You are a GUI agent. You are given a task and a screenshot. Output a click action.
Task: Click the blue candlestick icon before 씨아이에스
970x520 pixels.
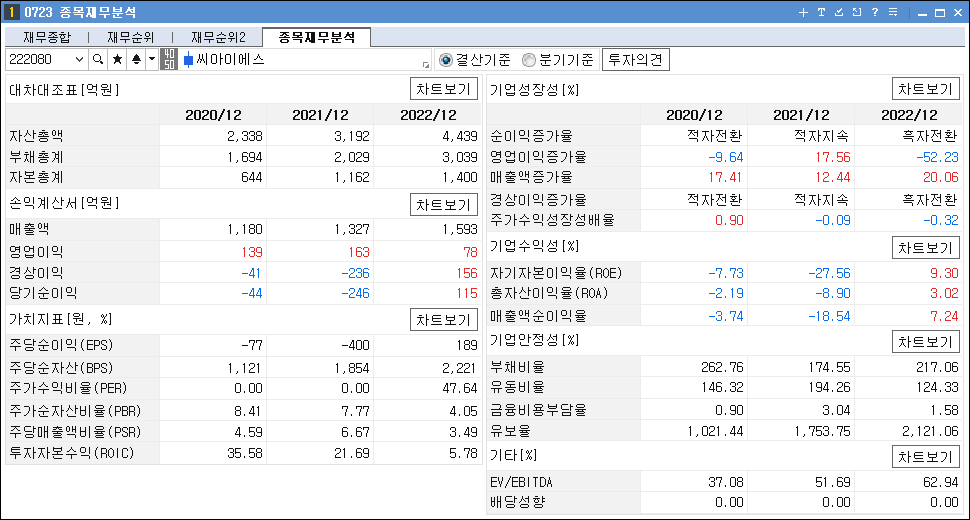click(189, 60)
